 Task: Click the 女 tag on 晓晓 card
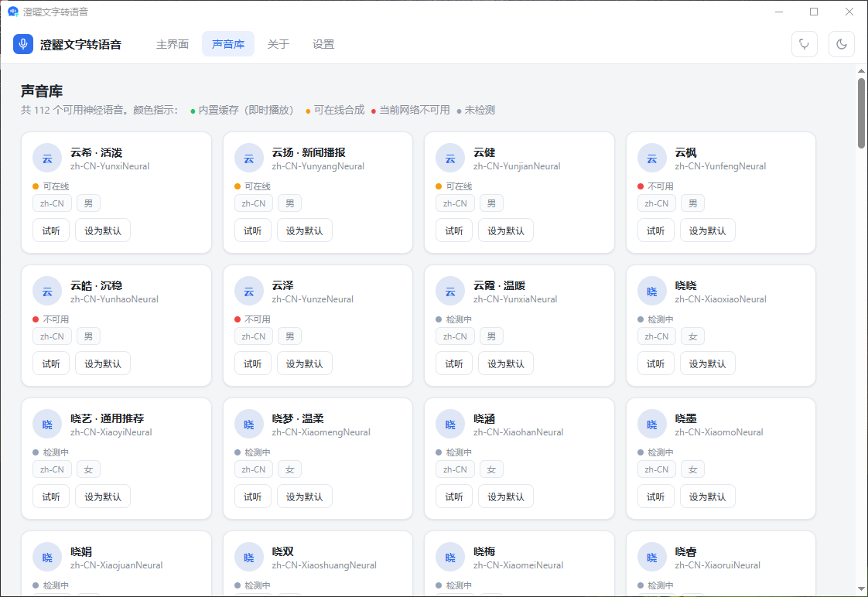[692, 336]
